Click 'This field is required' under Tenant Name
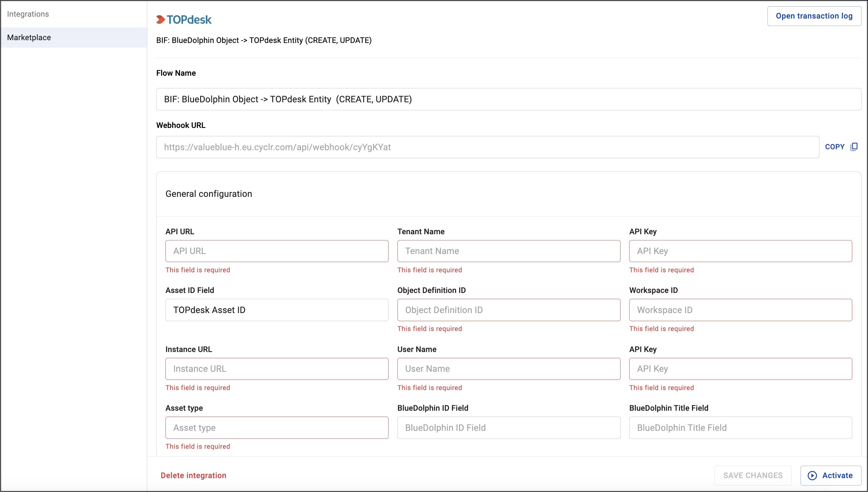 click(429, 270)
